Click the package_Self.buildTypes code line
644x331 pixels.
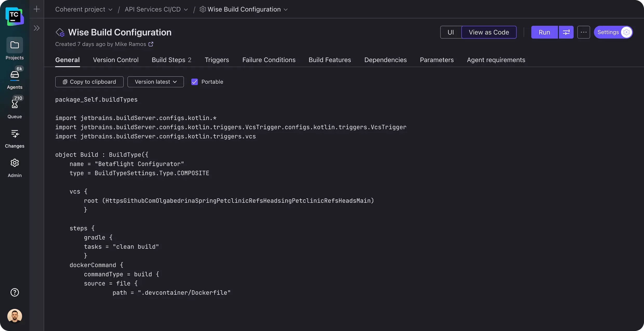tap(96, 100)
